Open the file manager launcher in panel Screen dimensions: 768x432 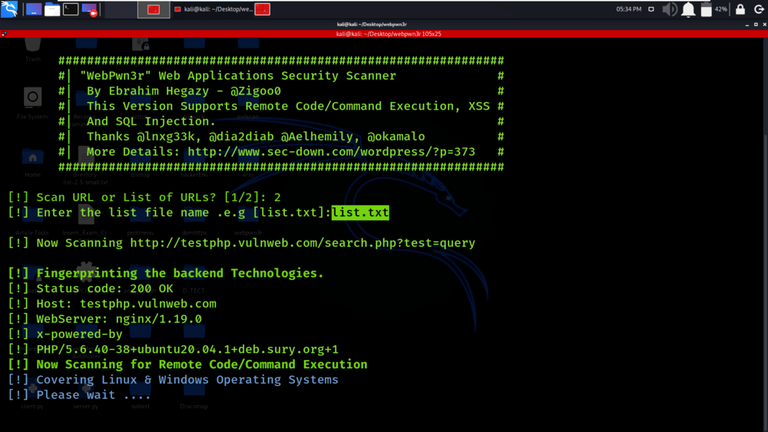(52, 9)
